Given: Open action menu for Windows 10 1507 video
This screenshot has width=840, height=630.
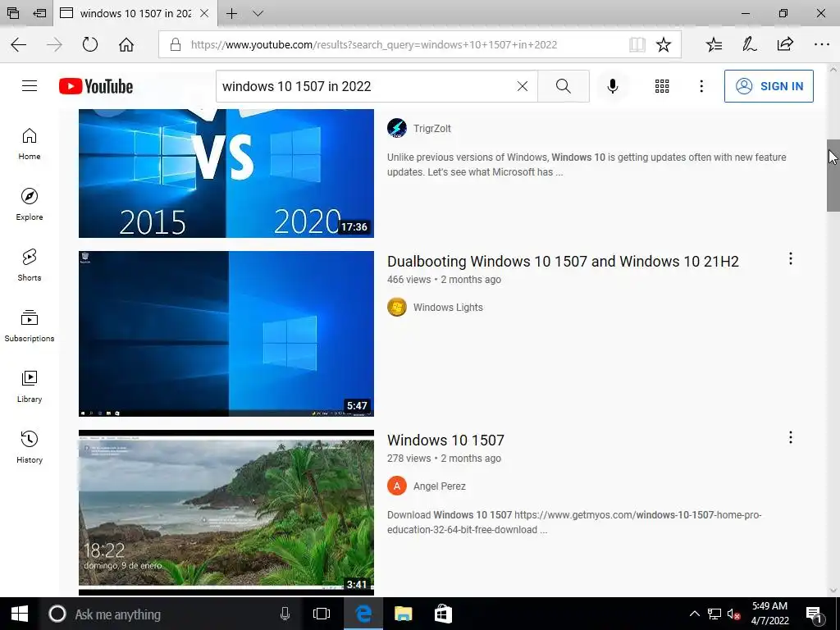Looking at the screenshot, I should coord(790,438).
